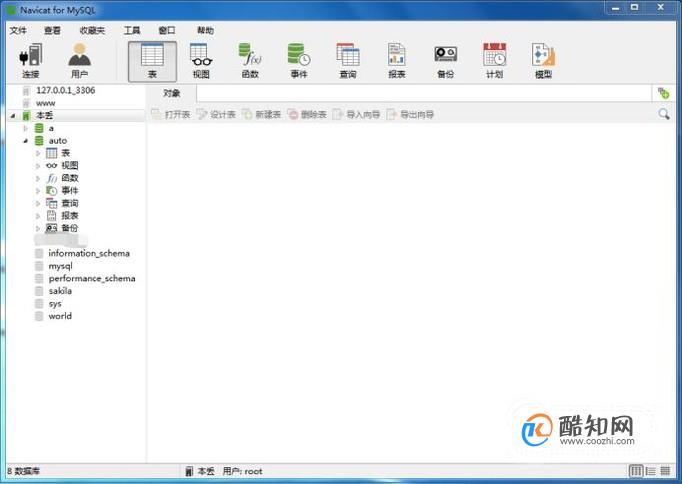The width and height of the screenshot is (682, 484).
Task: Expand the 函数 node arrow under auto
Action: click(38, 178)
